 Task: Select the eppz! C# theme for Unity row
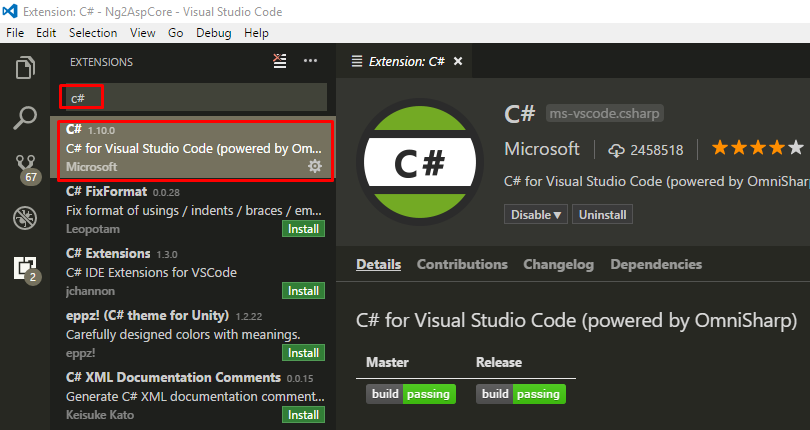[x=193, y=334]
